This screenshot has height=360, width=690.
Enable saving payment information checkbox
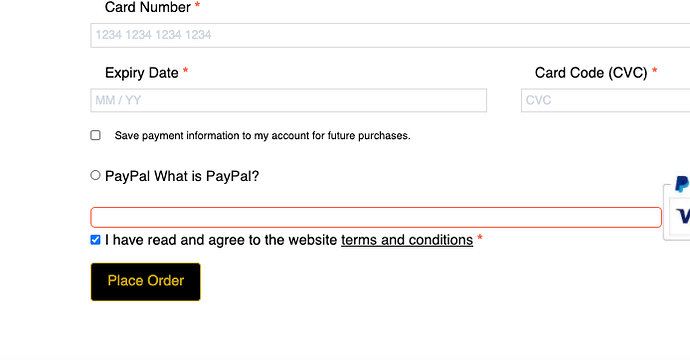pyautogui.click(x=95, y=135)
